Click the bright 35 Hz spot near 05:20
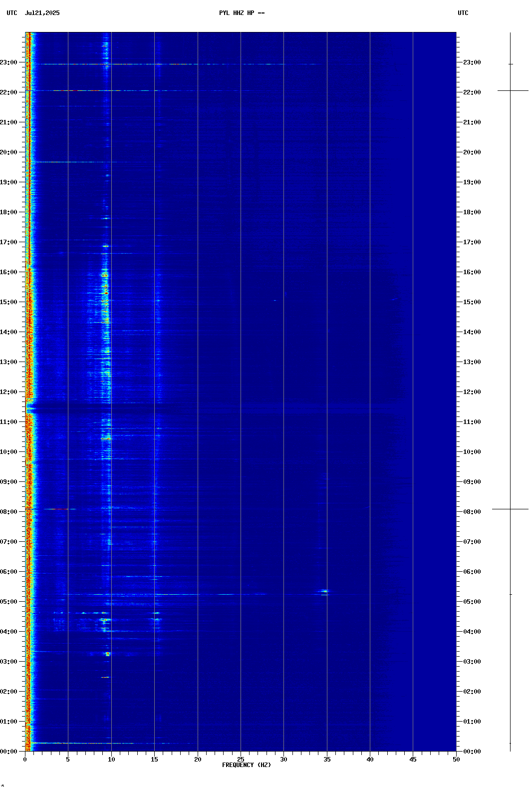532x791 pixels. click(x=325, y=591)
